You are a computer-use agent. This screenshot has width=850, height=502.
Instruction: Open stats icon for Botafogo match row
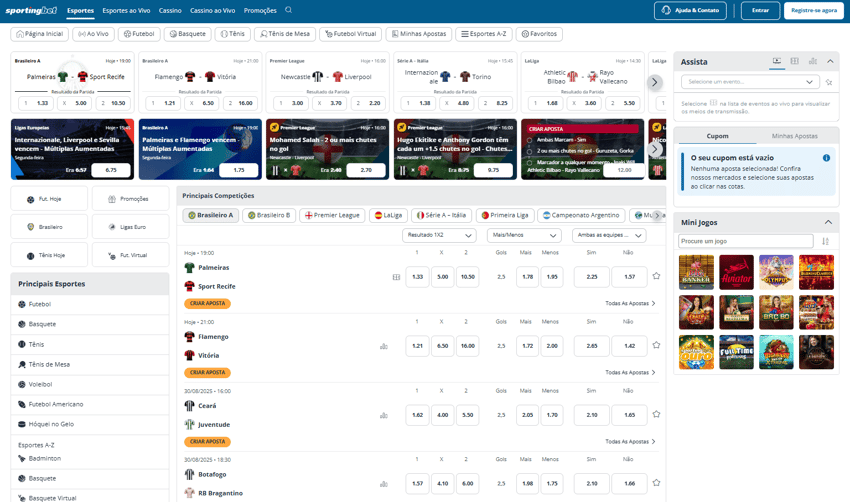click(384, 484)
